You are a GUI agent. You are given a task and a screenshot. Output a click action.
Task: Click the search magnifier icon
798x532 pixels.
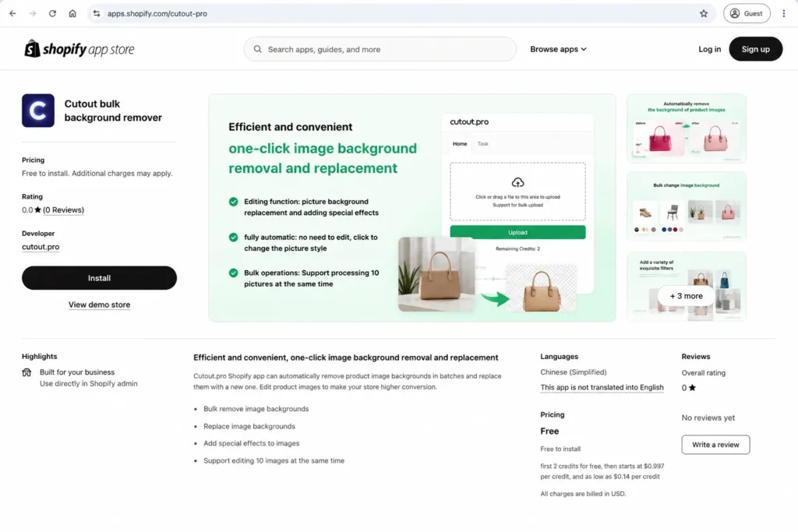click(257, 49)
